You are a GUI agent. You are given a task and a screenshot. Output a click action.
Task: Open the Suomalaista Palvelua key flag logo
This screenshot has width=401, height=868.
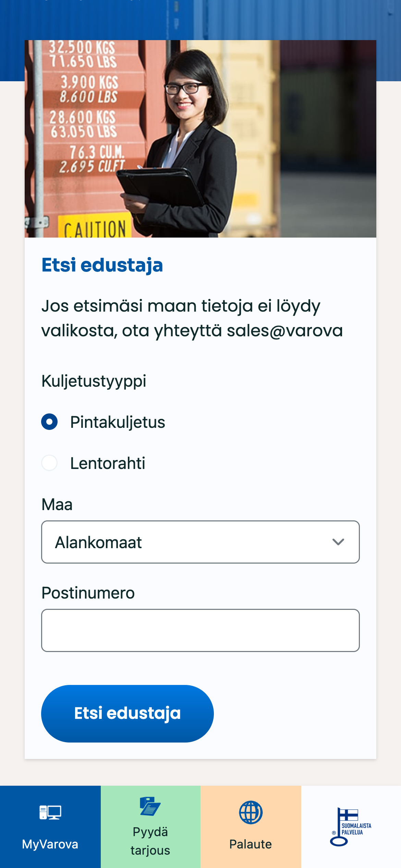point(351,827)
